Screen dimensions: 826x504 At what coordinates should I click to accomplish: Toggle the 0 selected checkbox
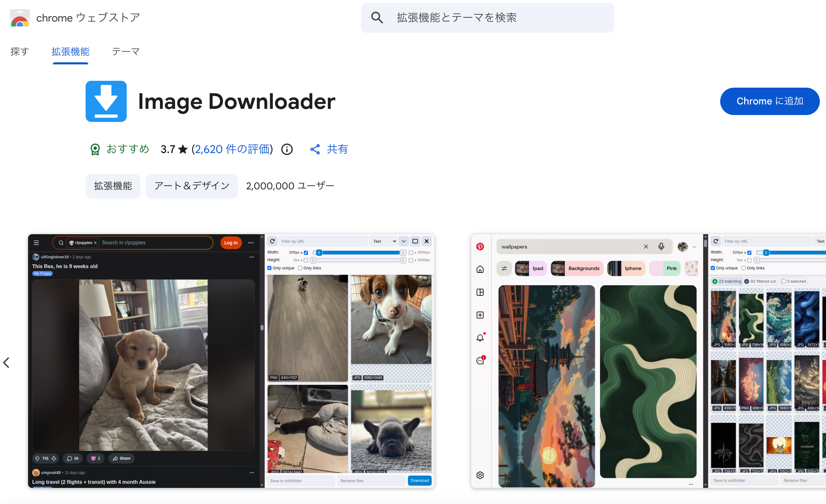784,281
